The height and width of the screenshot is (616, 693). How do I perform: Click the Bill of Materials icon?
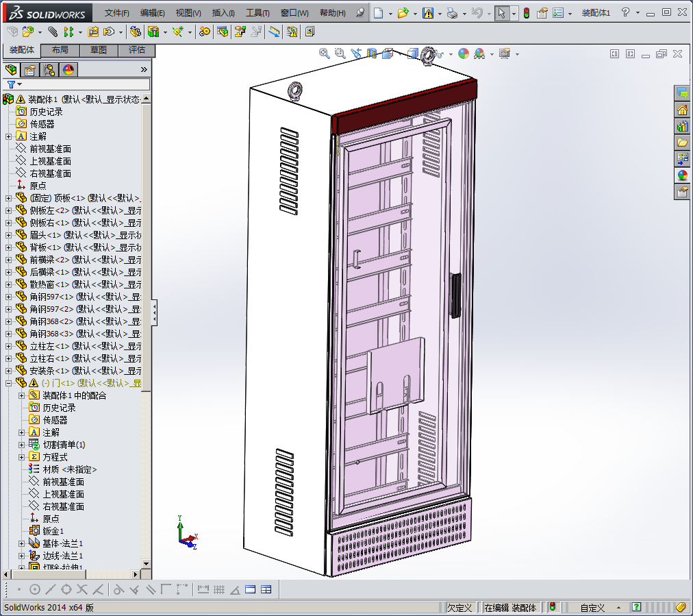point(223,32)
